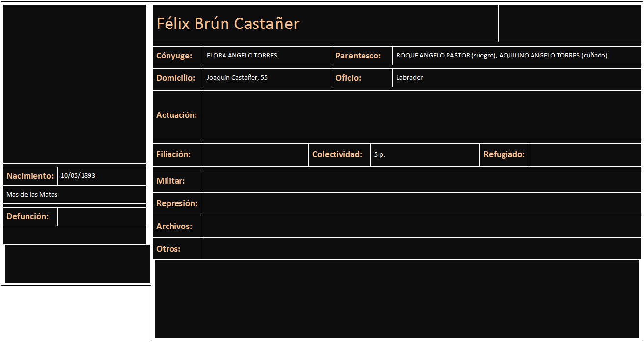Screen dimensions: 644x342
Task: Click the empty Militar field
Action: [x=422, y=181]
